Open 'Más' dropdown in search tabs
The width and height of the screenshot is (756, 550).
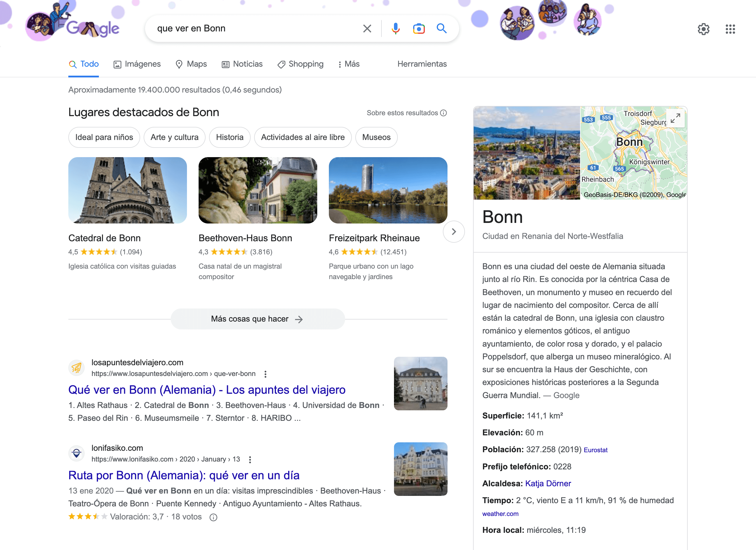point(349,64)
